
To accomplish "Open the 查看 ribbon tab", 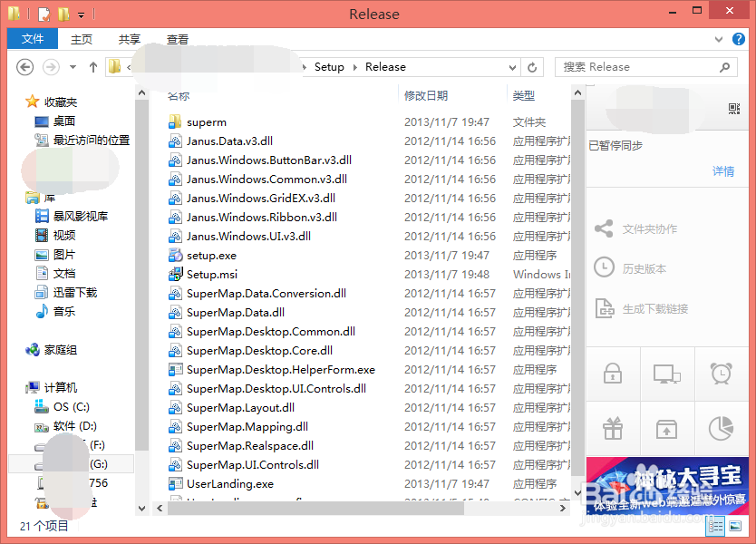I will (x=178, y=40).
